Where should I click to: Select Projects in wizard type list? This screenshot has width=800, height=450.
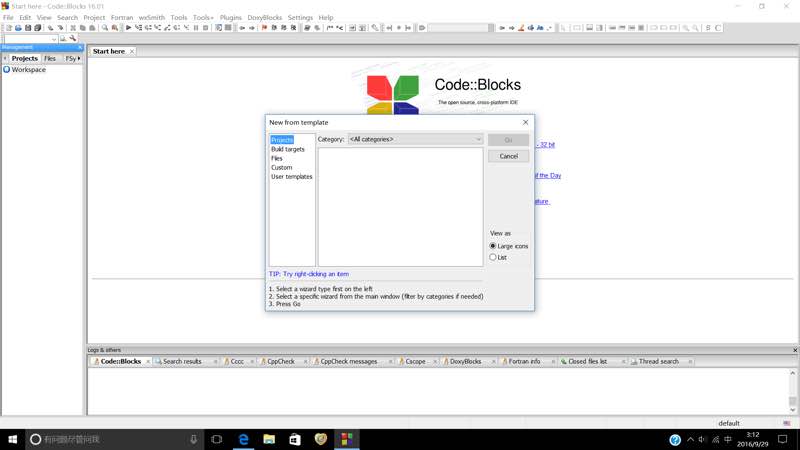(x=282, y=140)
